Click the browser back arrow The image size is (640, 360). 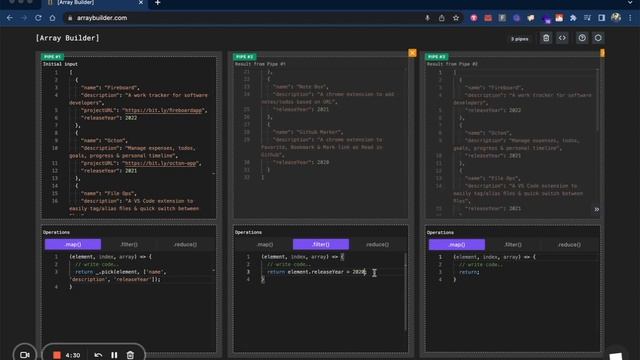pyautogui.click(x=9, y=18)
